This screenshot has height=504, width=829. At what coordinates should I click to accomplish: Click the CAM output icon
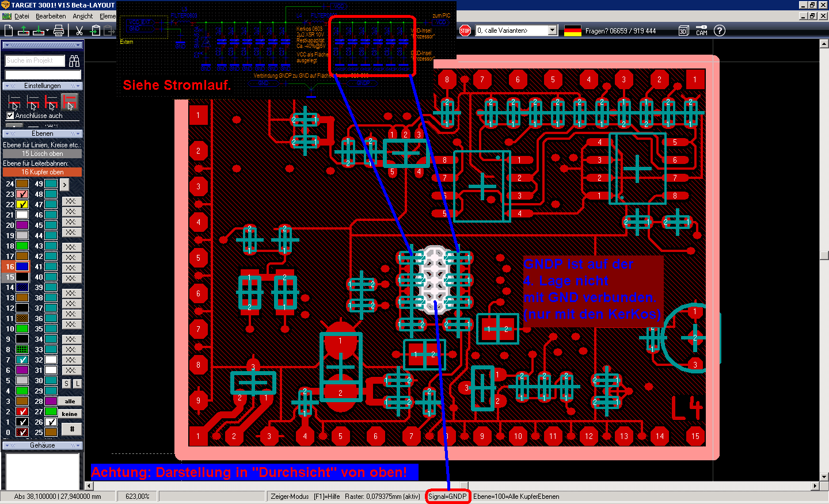tap(701, 30)
